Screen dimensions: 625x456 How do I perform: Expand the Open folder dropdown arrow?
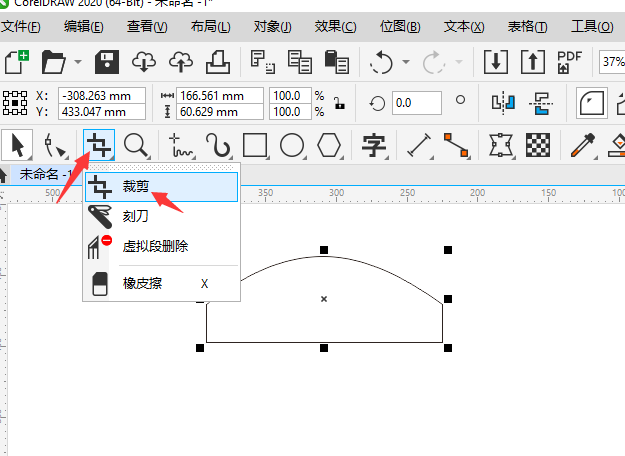click(78, 62)
